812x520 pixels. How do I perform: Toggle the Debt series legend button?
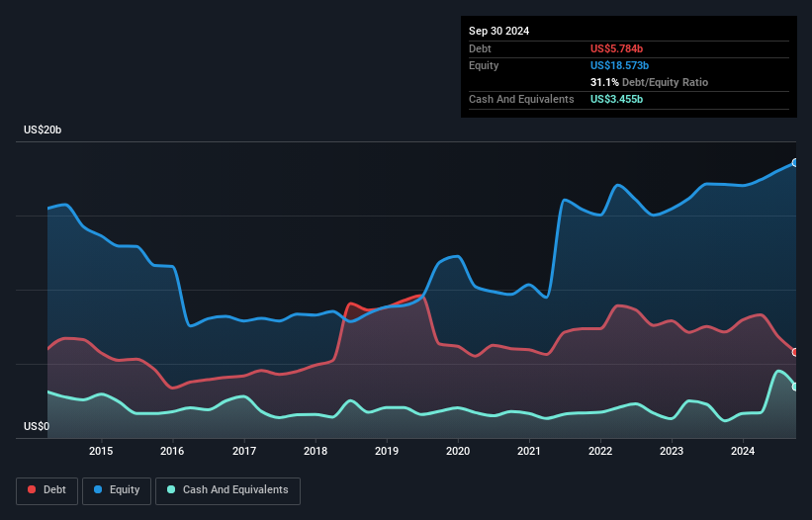(47, 490)
